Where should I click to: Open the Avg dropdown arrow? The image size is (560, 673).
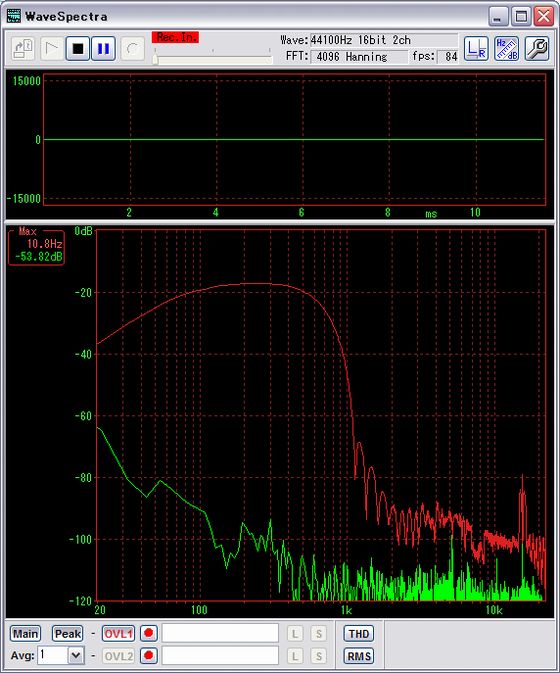(x=76, y=656)
